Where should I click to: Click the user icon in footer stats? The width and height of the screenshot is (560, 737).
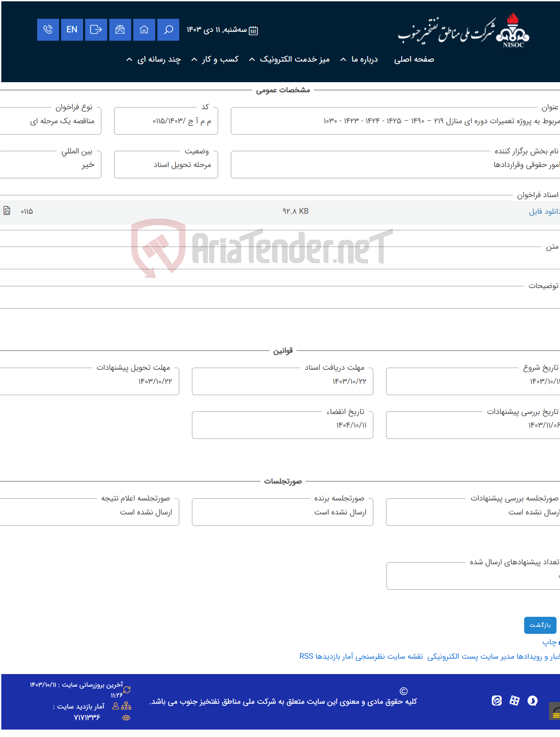point(116,706)
